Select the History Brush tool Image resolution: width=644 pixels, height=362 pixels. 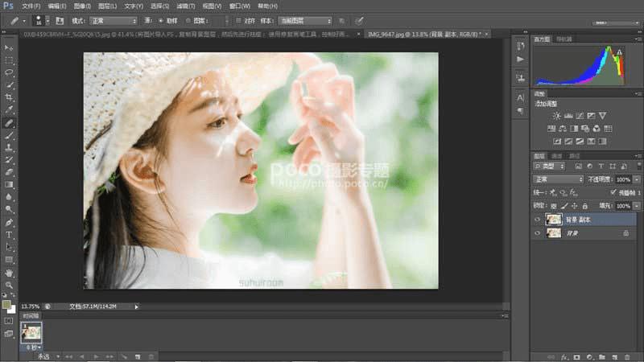(x=9, y=160)
